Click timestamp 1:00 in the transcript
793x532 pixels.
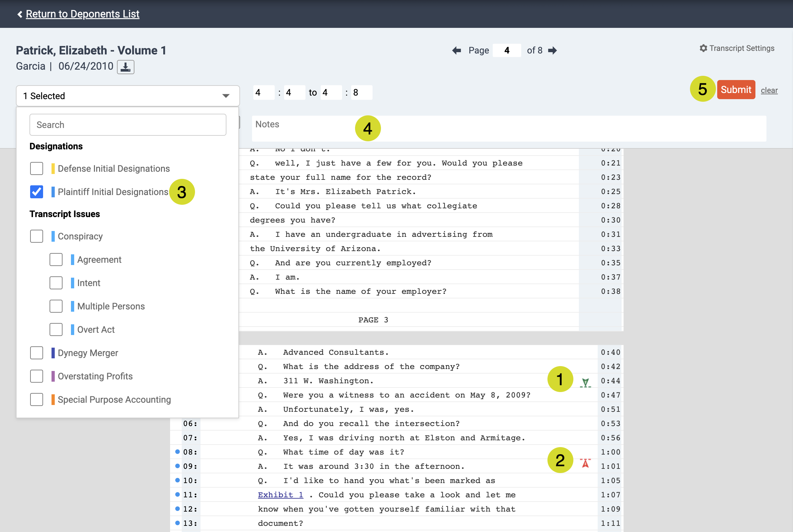click(x=611, y=452)
